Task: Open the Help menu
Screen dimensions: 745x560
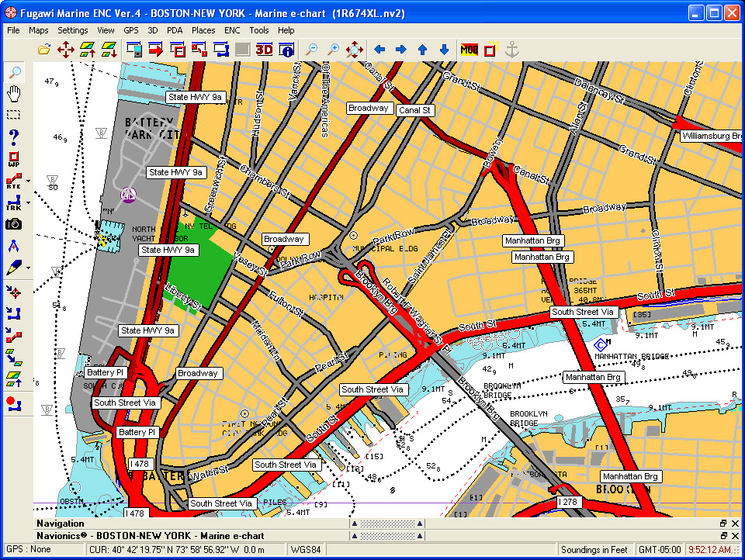Action: click(x=286, y=30)
